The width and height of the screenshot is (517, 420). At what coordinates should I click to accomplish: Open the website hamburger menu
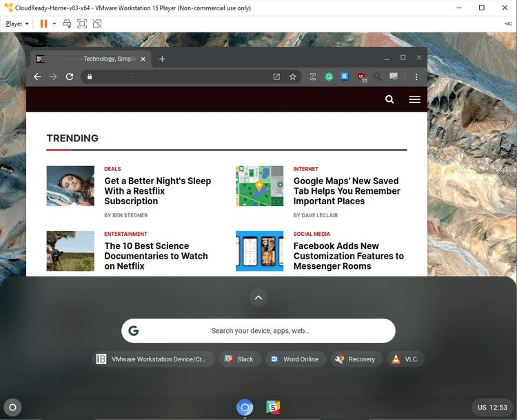point(414,99)
